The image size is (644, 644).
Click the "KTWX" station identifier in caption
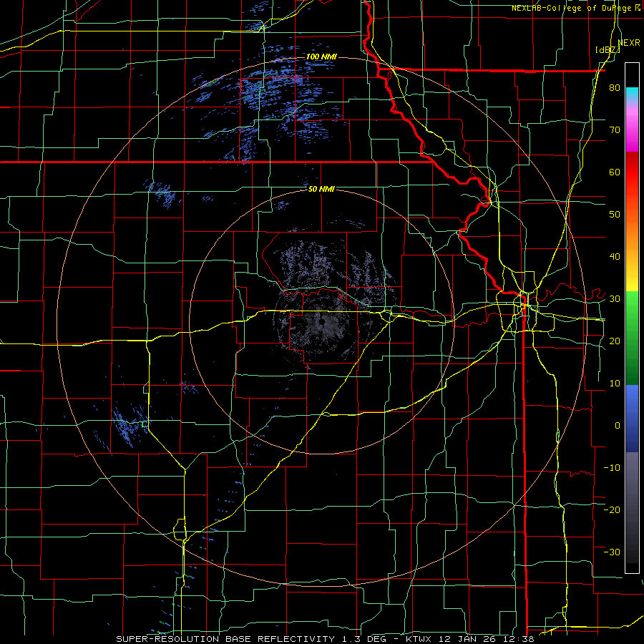click(x=418, y=639)
